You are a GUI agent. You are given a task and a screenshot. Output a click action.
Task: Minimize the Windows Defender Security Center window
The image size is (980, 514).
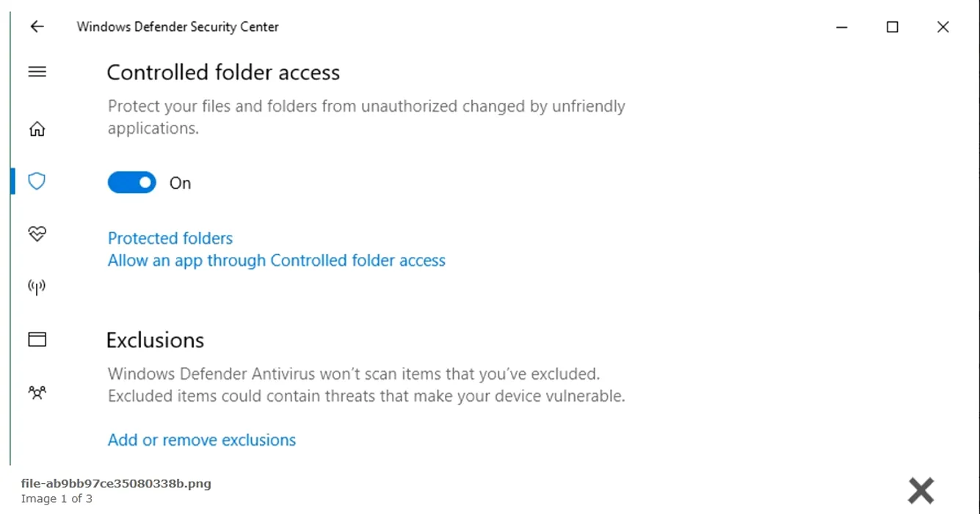pos(842,27)
